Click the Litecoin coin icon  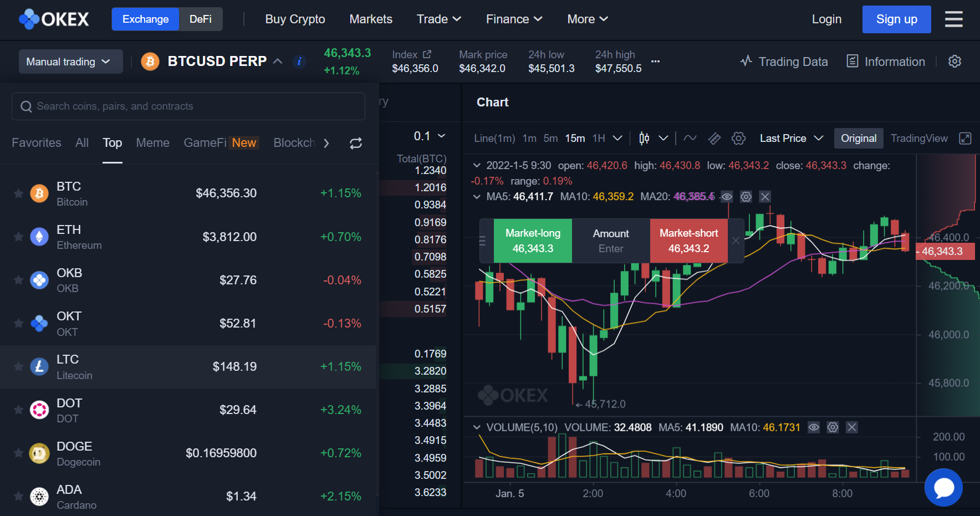click(39, 366)
